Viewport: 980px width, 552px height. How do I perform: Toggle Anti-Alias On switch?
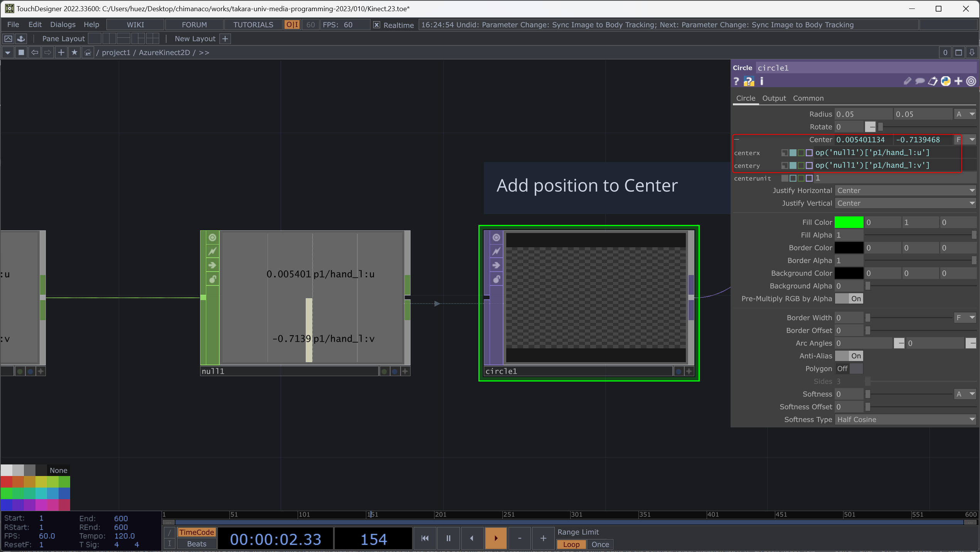(x=849, y=356)
